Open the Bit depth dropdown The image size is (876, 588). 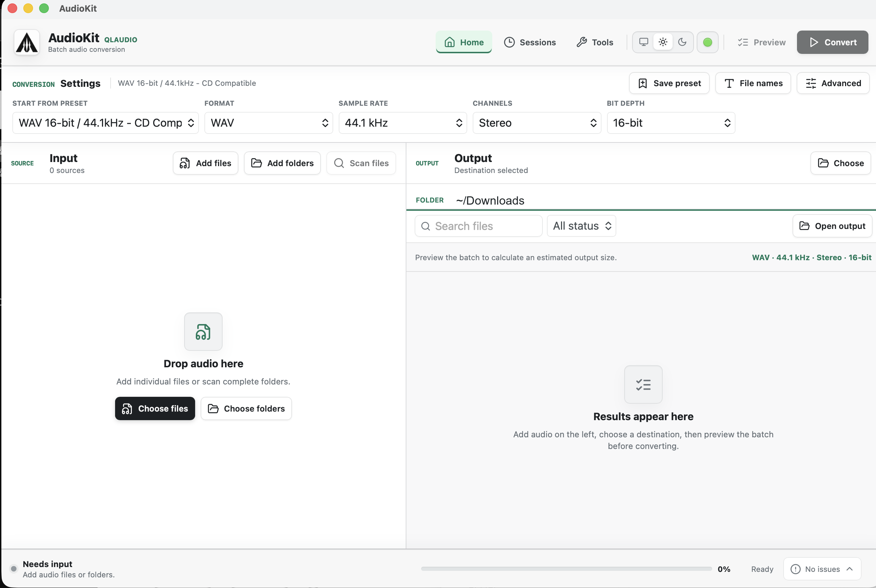(671, 123)
